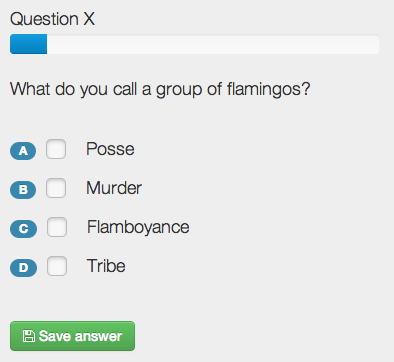This screenshot has height=362, width=394.
Task: Select the Murder answer label
Action: click(x=114, y=188)
